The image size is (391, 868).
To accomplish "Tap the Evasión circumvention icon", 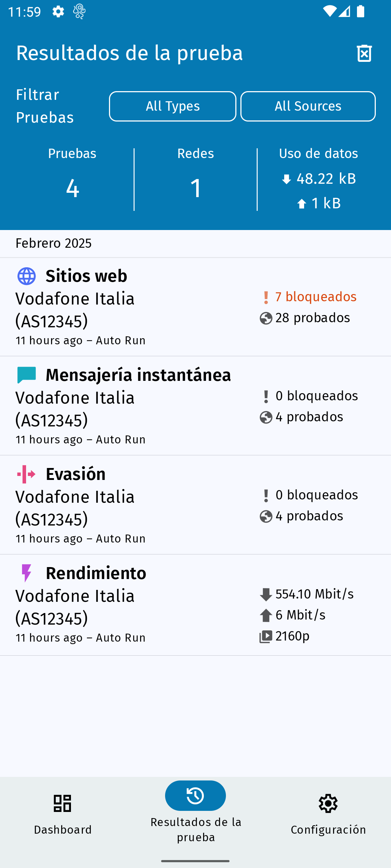I will coord(26,474).
